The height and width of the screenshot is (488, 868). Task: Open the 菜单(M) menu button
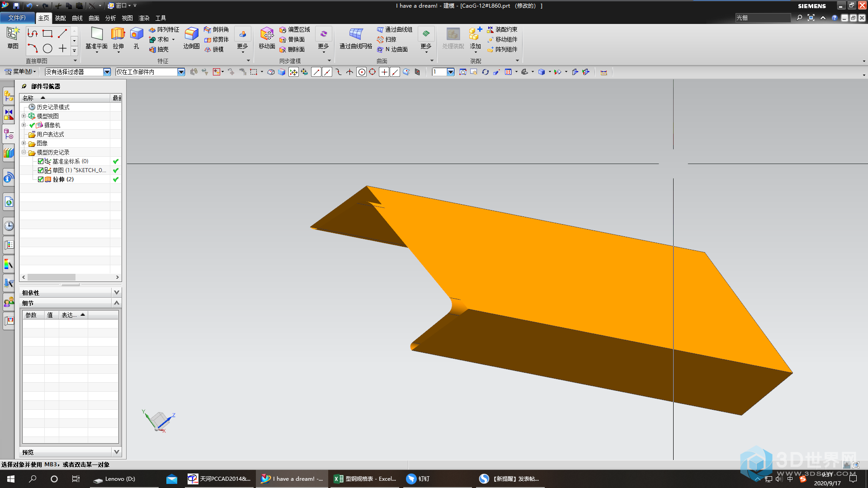[x=20, y=72]
